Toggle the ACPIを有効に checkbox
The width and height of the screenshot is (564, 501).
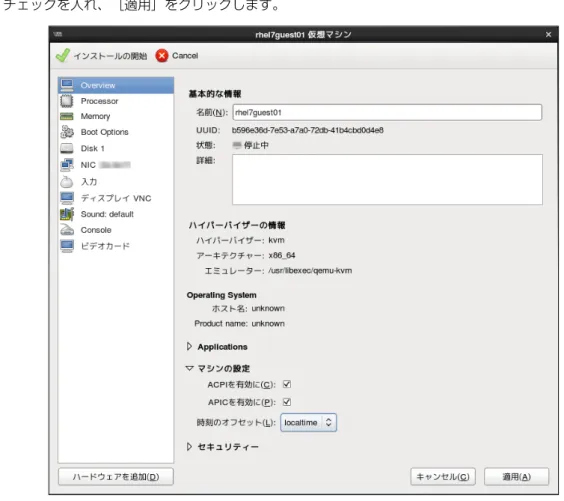(x=287, y=384)
